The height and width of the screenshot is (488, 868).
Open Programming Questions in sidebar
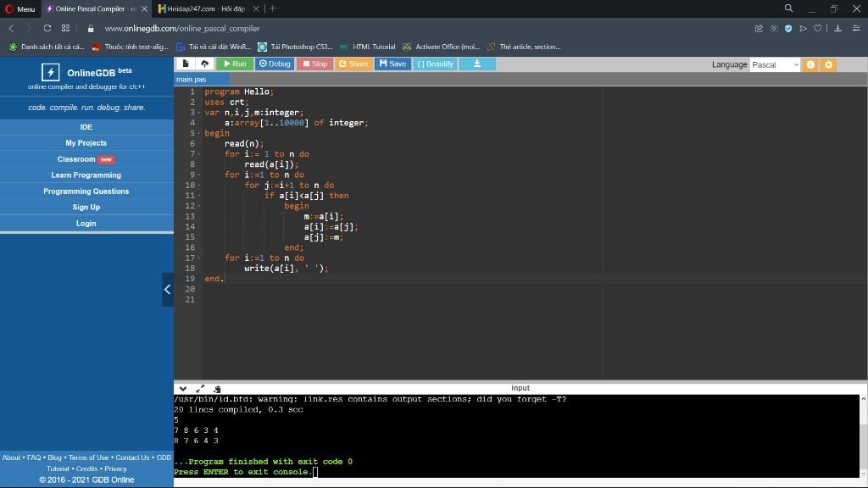tap(86, 191)
